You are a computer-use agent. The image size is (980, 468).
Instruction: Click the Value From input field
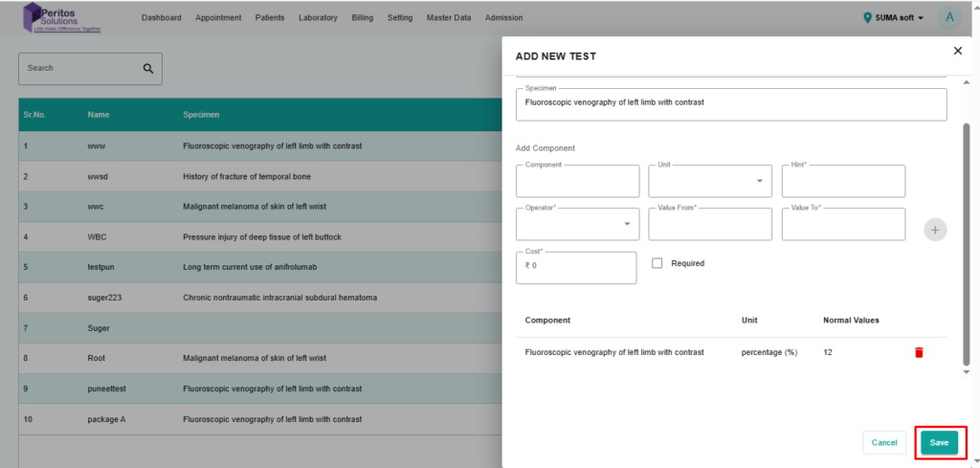[710, 224]
